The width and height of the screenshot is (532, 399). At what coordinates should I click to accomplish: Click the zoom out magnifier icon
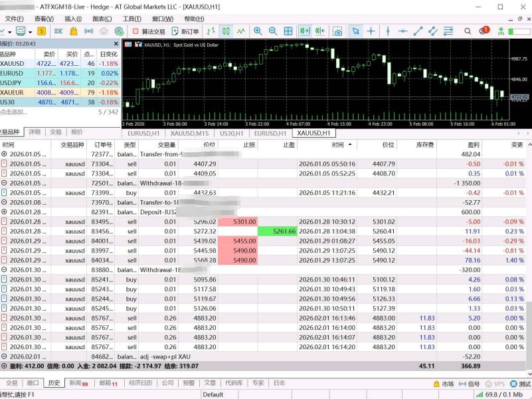[272, 31]
